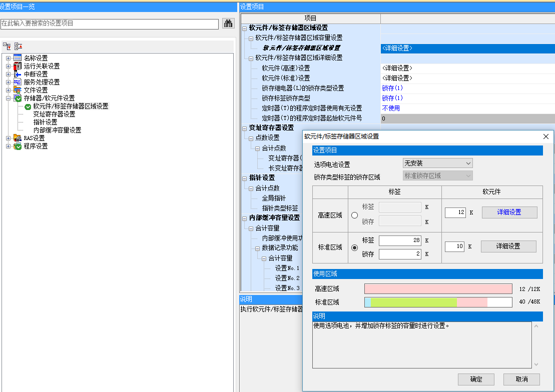Click the expand-all tree icon
The width and height of the screenshot is (555, 392).
tap(7, 46)
